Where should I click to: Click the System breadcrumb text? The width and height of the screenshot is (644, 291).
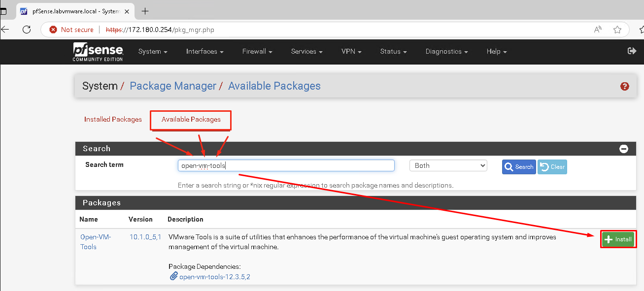100,86
